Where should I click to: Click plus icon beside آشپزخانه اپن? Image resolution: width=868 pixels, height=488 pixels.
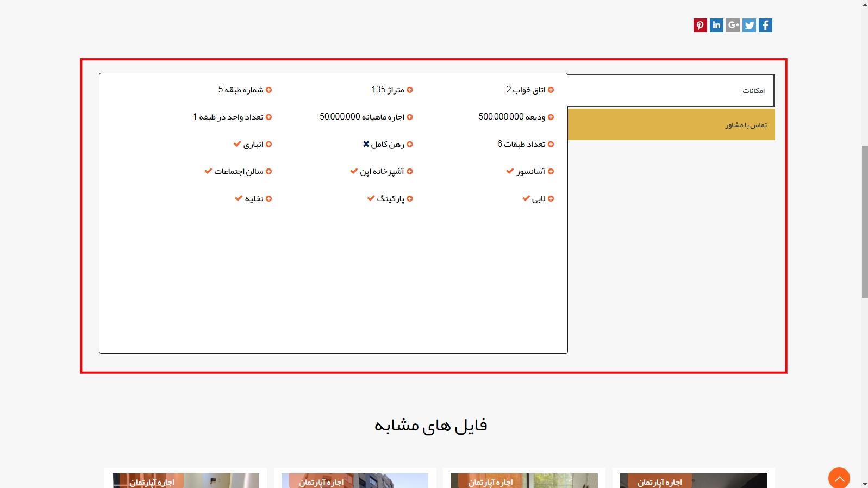[x=410, y=171]
